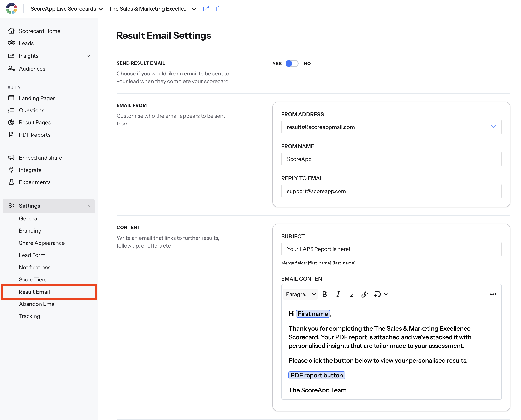Click the PDF report button merge tag
Screen dimensions: 521x420
317,375
